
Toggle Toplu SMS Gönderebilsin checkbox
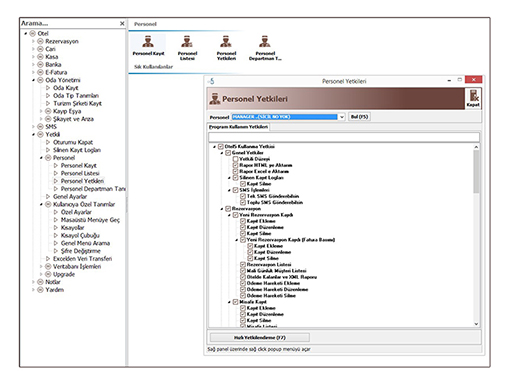point(243,202)
